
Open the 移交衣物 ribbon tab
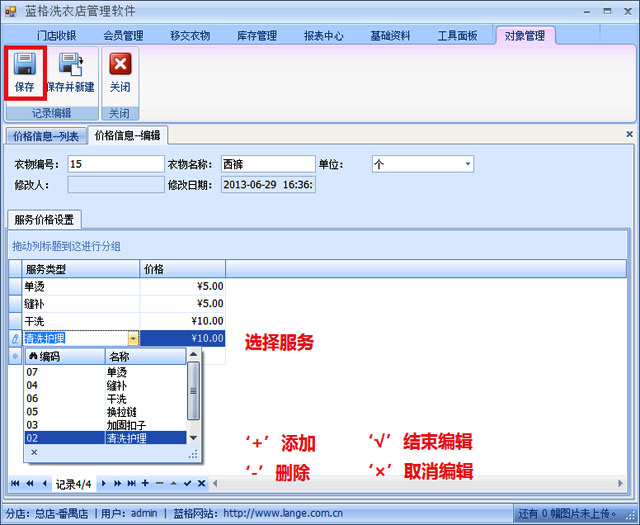pyautogui.click(x=190, y=36)
